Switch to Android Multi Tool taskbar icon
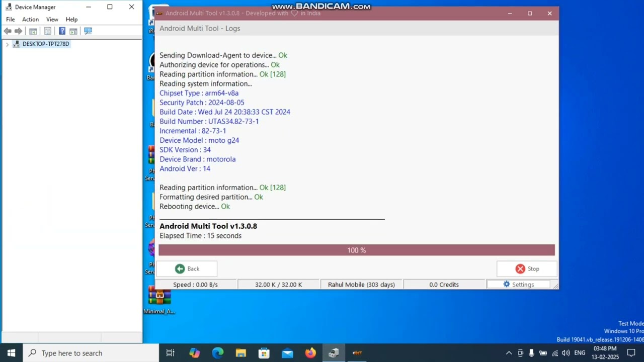 click(x=357, y=353)
